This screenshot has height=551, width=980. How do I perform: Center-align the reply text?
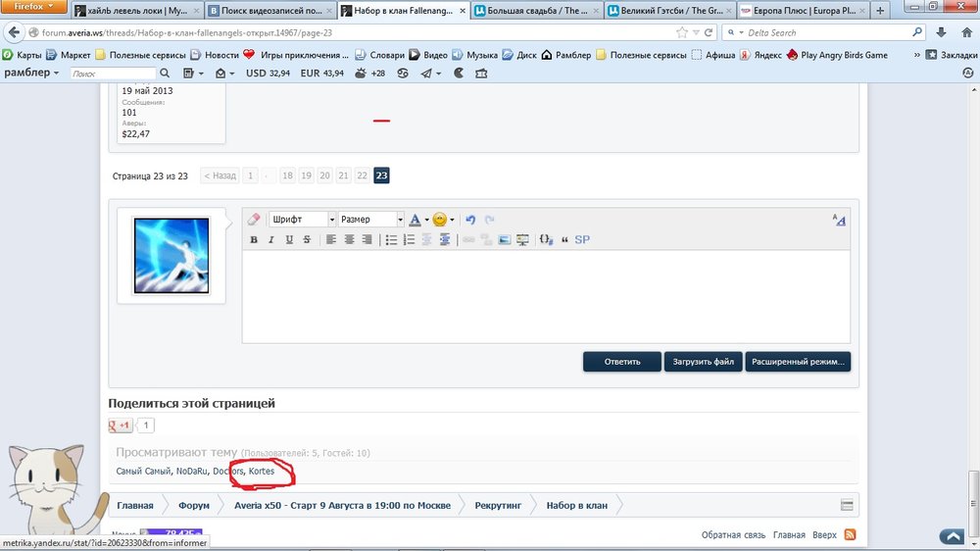click(x=349, y=239)
